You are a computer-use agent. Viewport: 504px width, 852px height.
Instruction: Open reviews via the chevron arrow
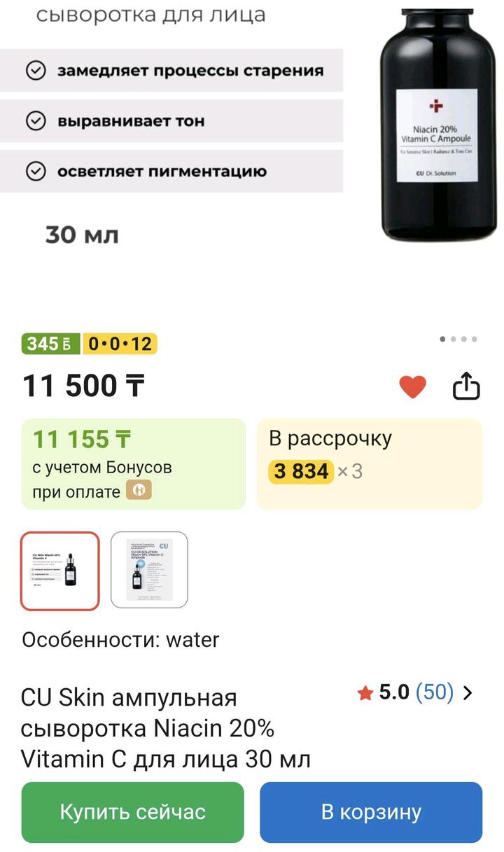469,693
